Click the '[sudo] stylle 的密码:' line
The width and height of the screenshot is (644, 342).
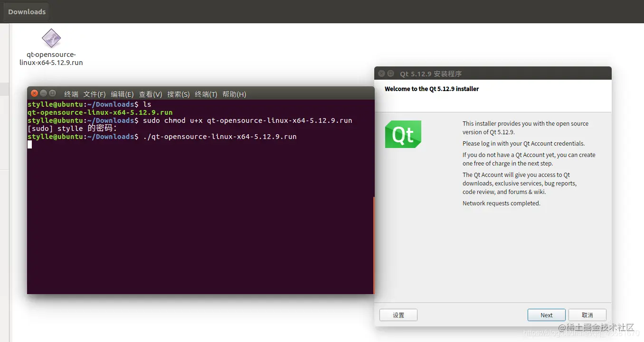tap(72, 129)
